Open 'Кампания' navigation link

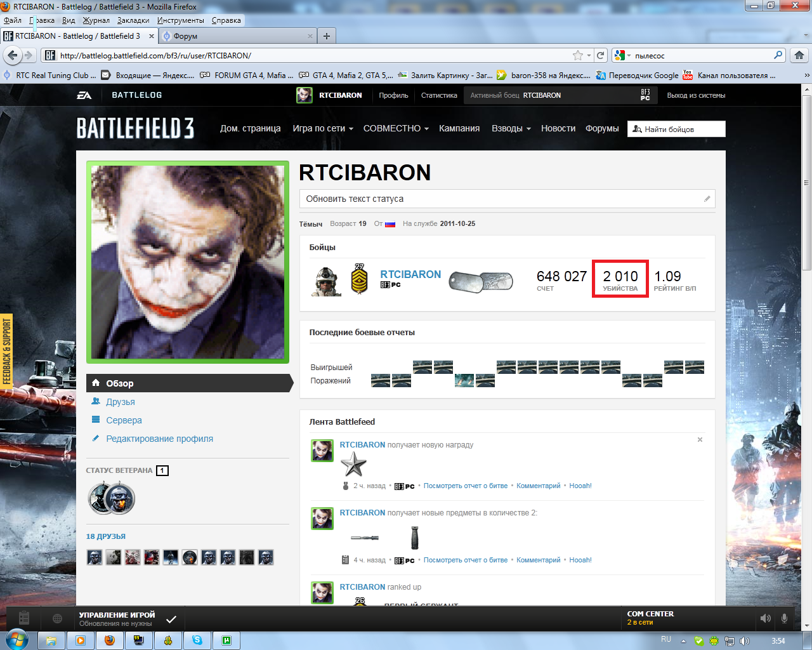[x=459, y=128]
